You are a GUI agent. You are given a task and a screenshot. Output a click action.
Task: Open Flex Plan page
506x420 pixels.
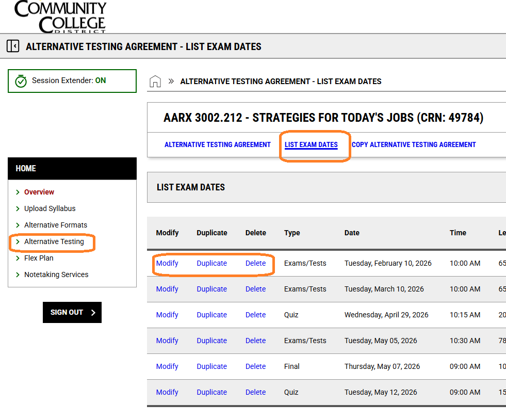click(39, 258)
